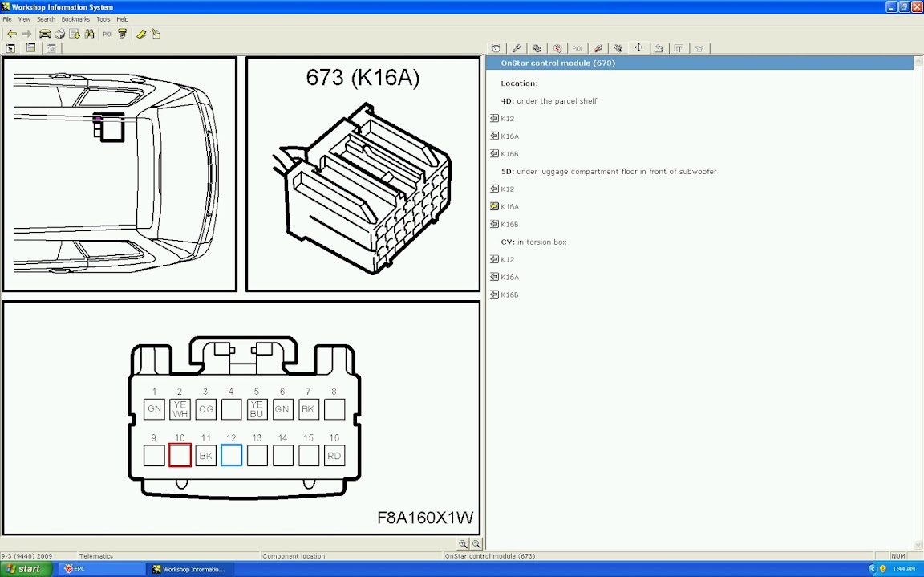This screenshot has height=577, width=924.
Task: Select the yellow highlighter icon
Action: point(141,35)
